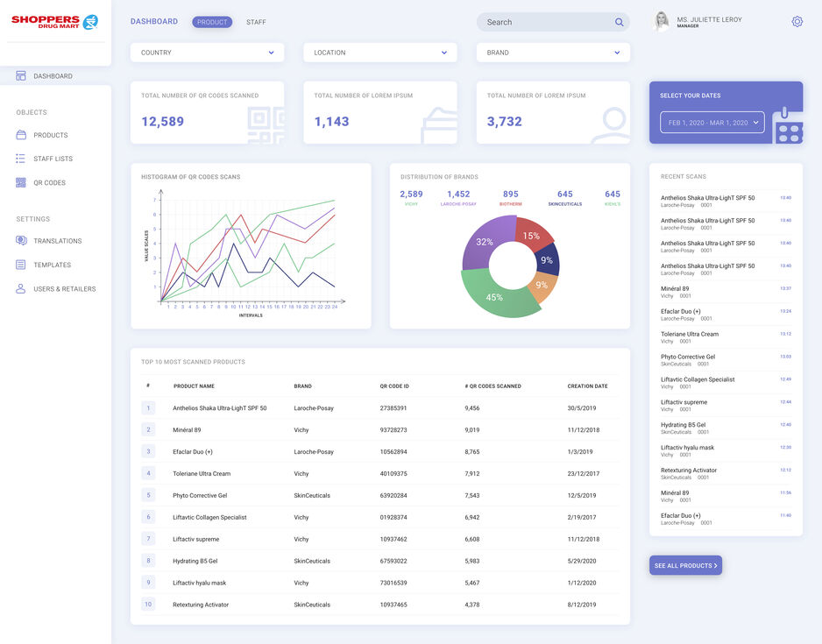This screenshot has height=644, width=822.
Task: Go to Dashboard in the top navigation
Action: (154, 22)
